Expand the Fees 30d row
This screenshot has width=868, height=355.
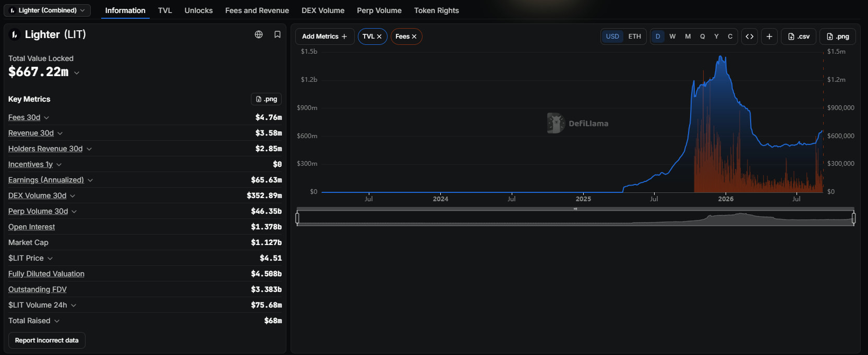tap(46, 118)
